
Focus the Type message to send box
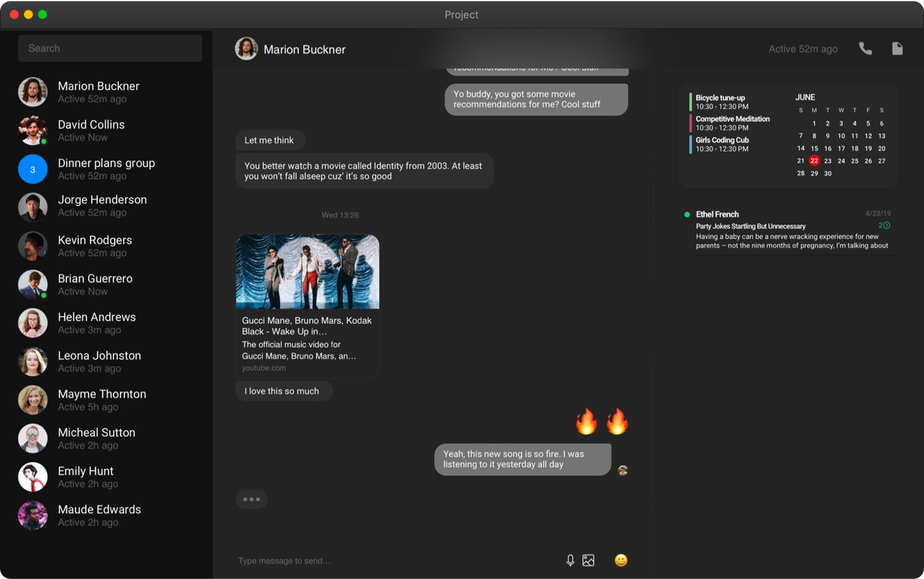[394, 561]
